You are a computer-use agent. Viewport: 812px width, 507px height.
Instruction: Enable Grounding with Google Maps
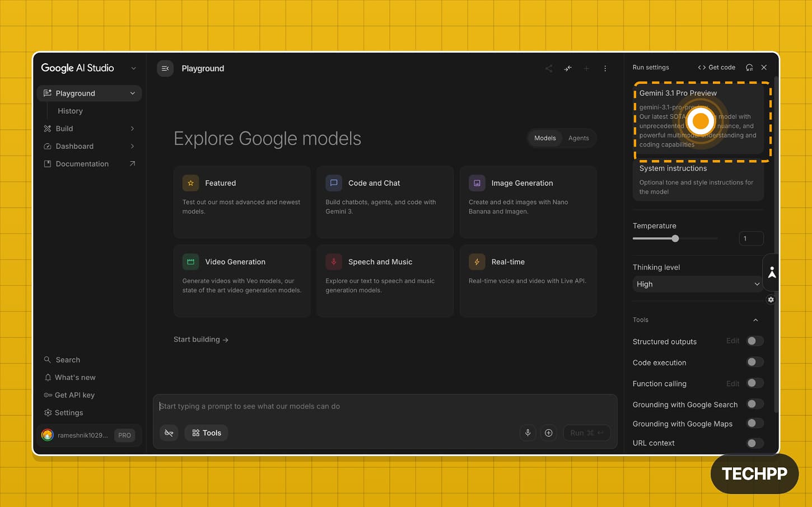coord(755,423)
